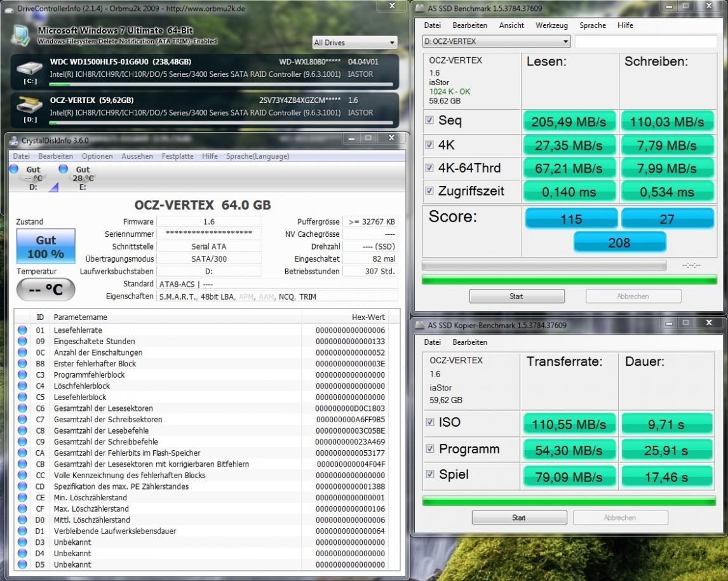Open Sprache(Language) menu in CrystalDiskInfo
Viewport: 728px width, 581px height.
tap(258, 156)
